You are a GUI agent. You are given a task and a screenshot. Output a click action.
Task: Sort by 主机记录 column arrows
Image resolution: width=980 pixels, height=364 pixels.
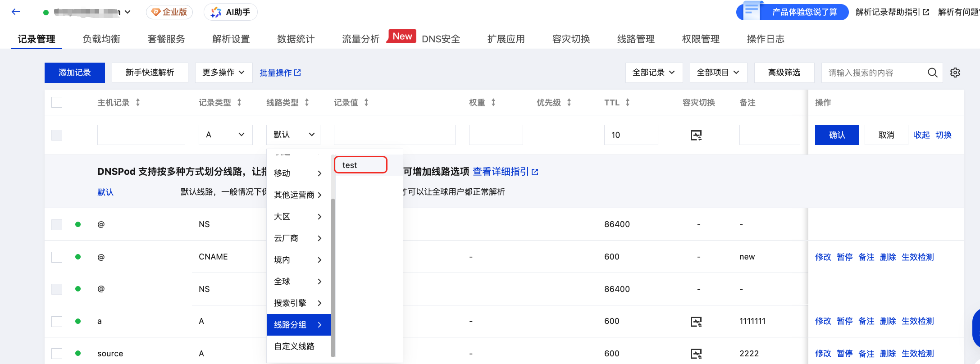(138, 103)
